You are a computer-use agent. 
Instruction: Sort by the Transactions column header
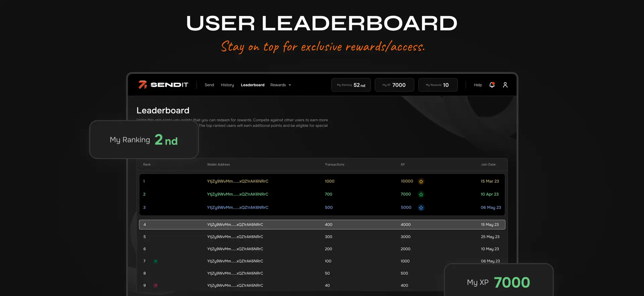(334, 165)
